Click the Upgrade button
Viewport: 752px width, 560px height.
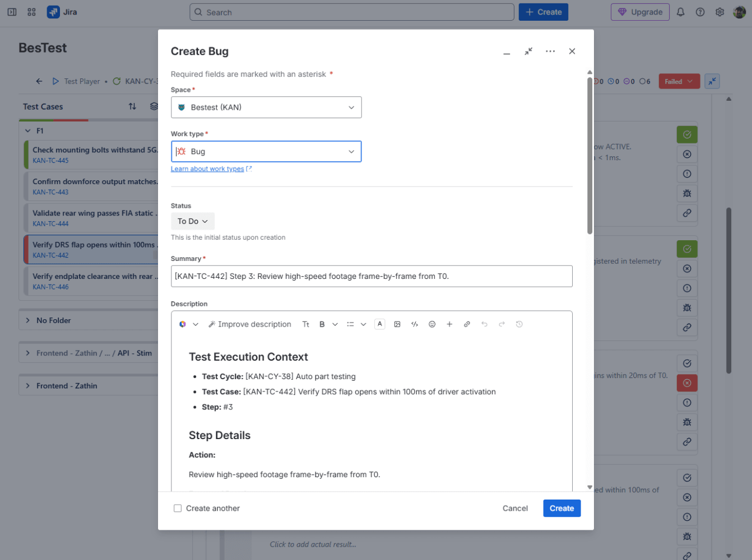pos(640,12)
